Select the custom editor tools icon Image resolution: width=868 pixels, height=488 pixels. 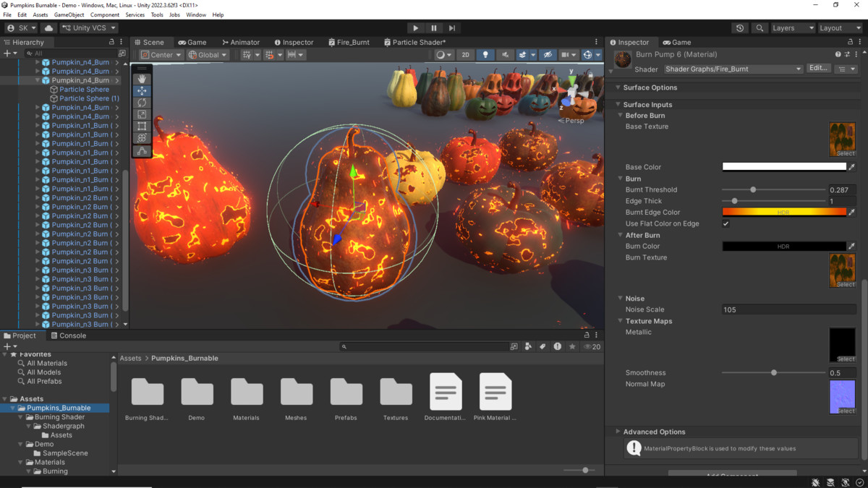coord(142,151)
